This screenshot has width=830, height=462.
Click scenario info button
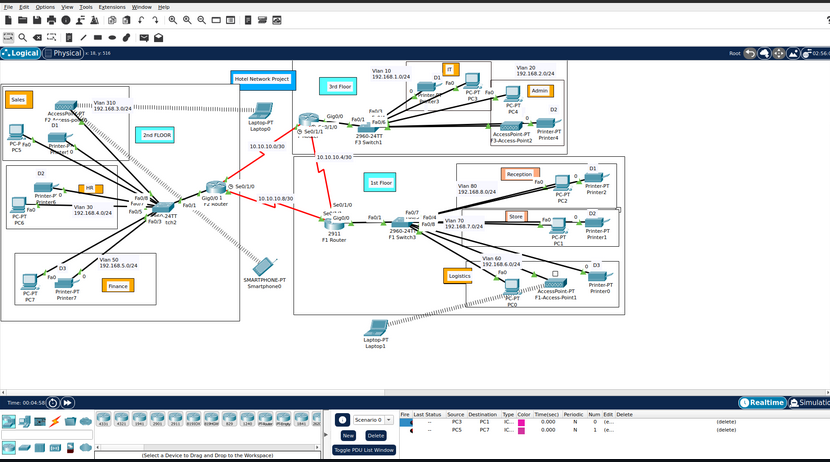(342, 420)
